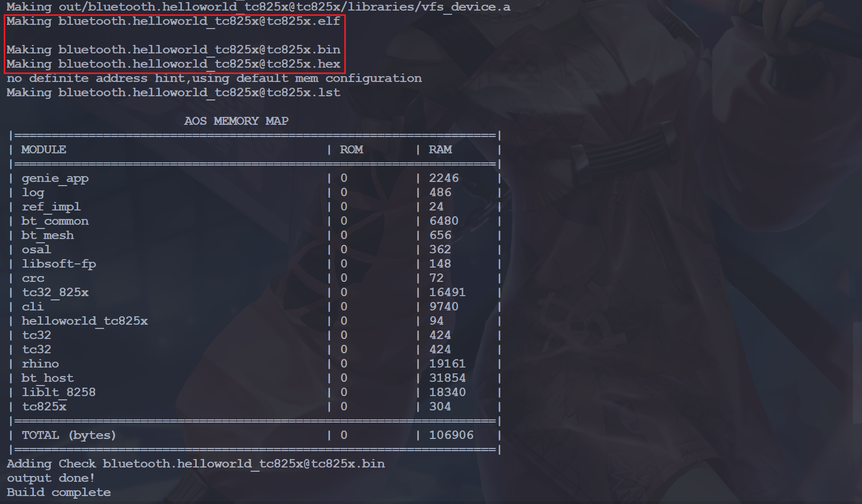Viewport: 862px width, 504px height.
Task: Click the helloworld_tc825x module entry
Action: coord(85,322)
